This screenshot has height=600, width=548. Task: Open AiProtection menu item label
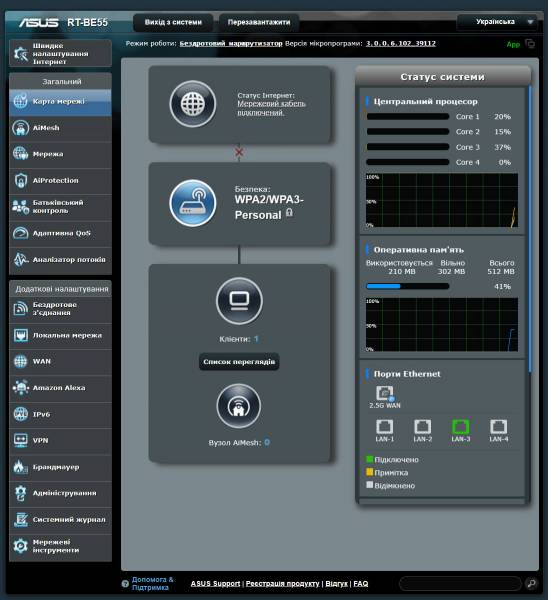coord(55,180)
